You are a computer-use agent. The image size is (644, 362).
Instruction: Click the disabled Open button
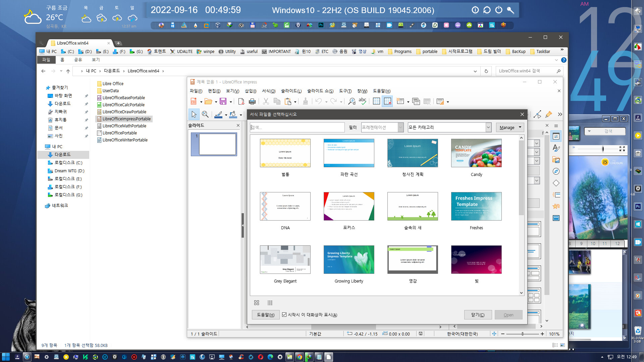coord(508,315)
